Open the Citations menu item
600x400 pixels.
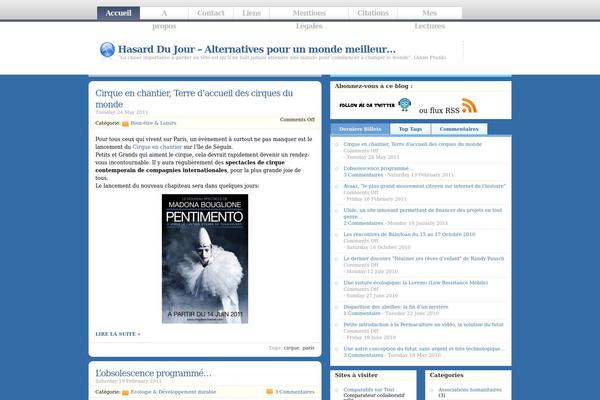point(373,13)
